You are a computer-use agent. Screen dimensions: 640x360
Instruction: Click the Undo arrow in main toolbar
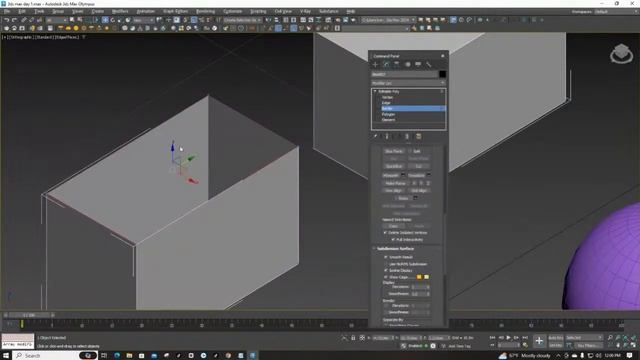6,20
